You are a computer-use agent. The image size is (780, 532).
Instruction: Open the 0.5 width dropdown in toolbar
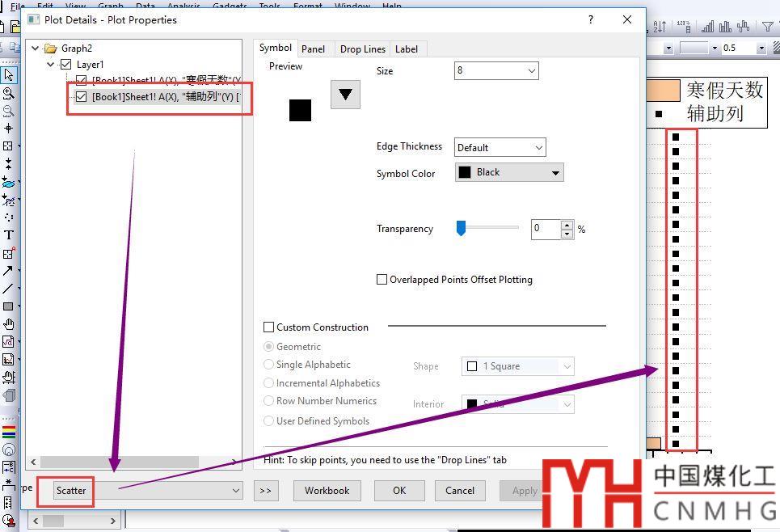[x=761, y=48]
